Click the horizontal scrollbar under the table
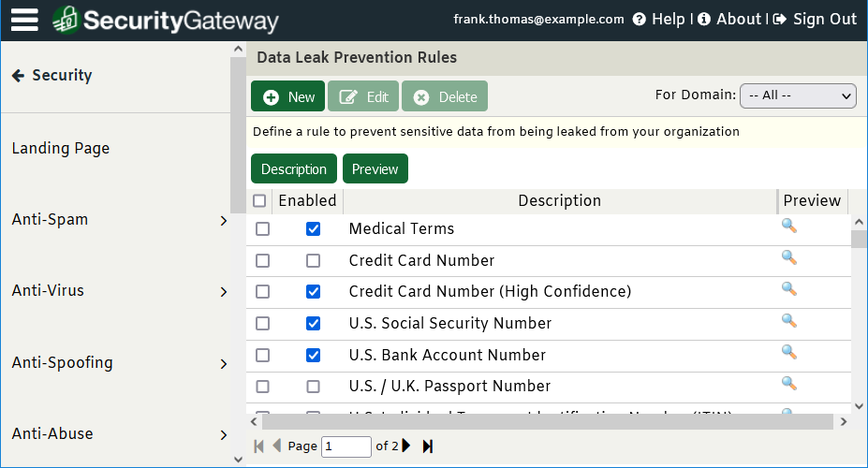The width and height of the screenshot is (868, 468). click(x=548, y=422)
